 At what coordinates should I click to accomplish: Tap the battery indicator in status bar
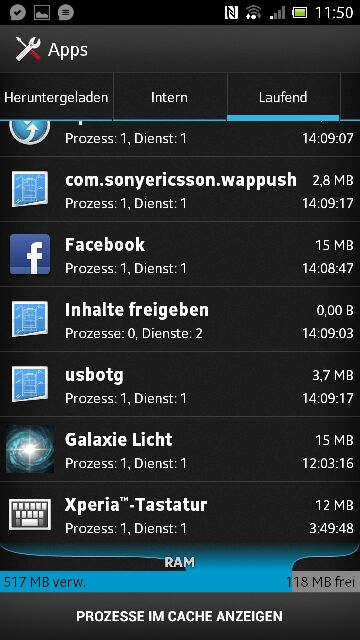300,13
